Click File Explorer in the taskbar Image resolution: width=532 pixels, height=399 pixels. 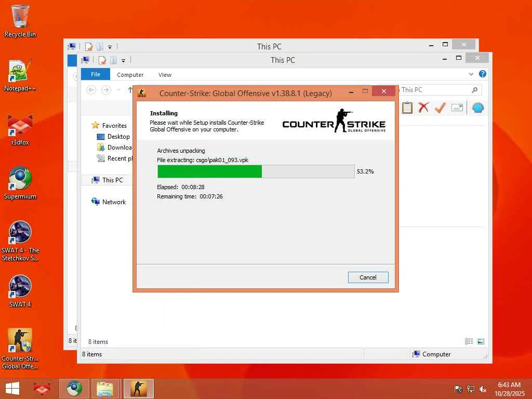(105, 389)
